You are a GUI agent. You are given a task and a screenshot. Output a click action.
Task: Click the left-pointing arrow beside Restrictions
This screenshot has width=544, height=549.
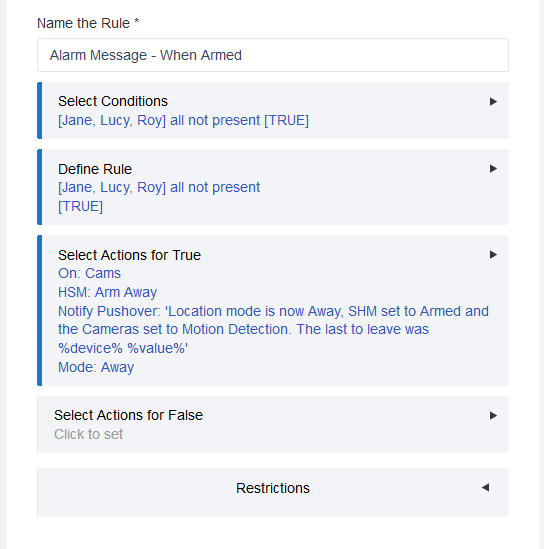486,487
